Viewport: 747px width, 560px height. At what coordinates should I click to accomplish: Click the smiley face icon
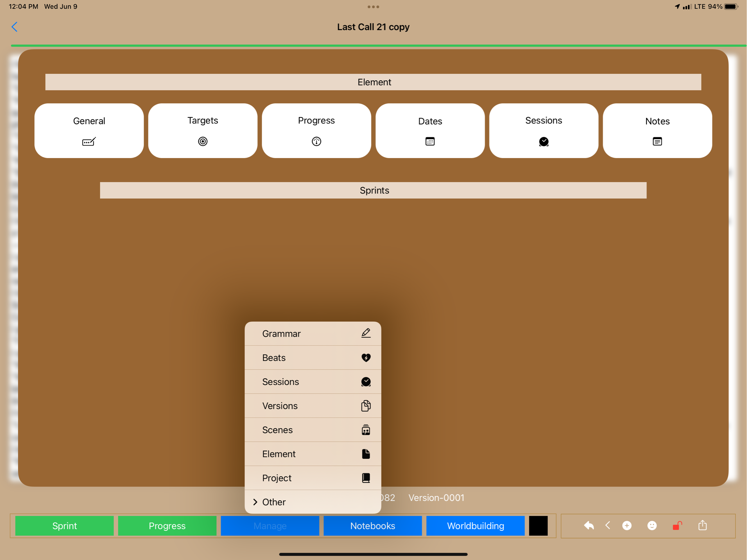click(x=652, y=525)
